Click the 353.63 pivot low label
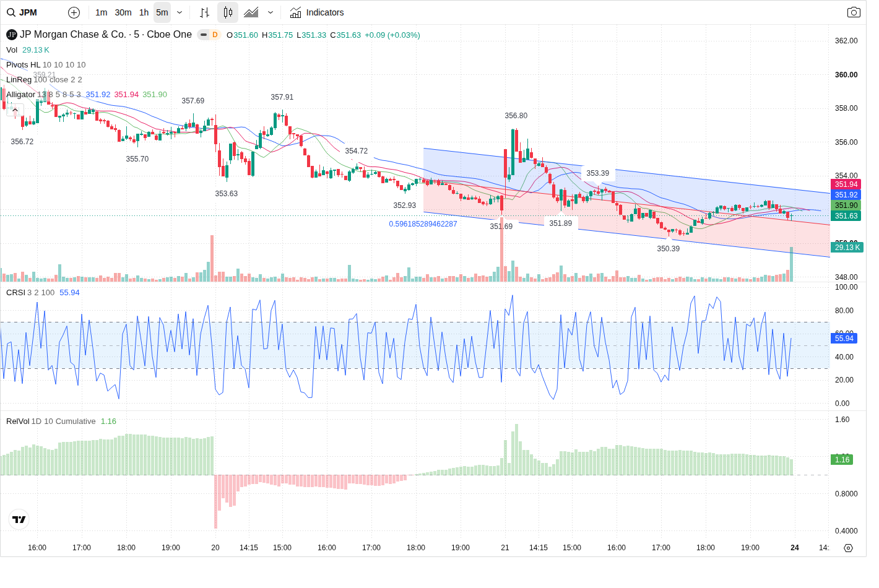 pos(227,194)
